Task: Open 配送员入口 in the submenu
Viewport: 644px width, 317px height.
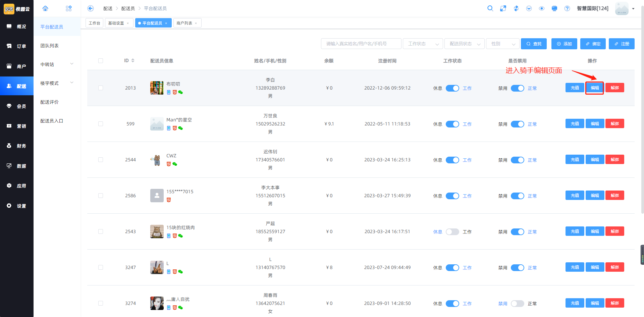Action: coord(57,121)
